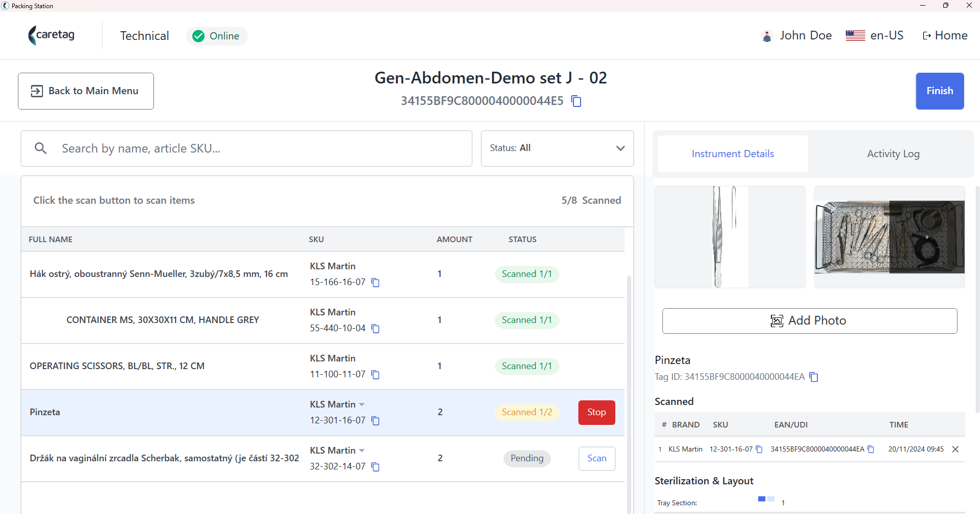
Task: Copy SKU 55-440-10-04
Action: (375, 329)
